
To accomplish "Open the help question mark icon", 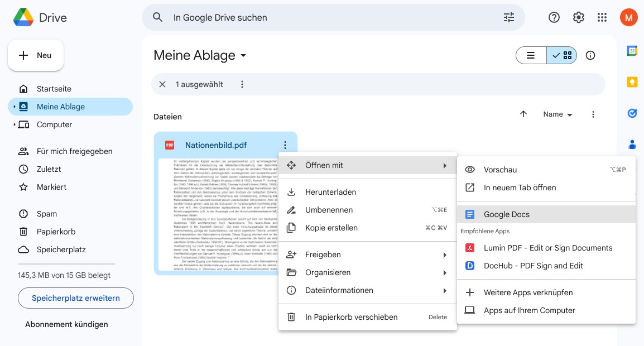I will pyautogui.click(x=554, y=17).
